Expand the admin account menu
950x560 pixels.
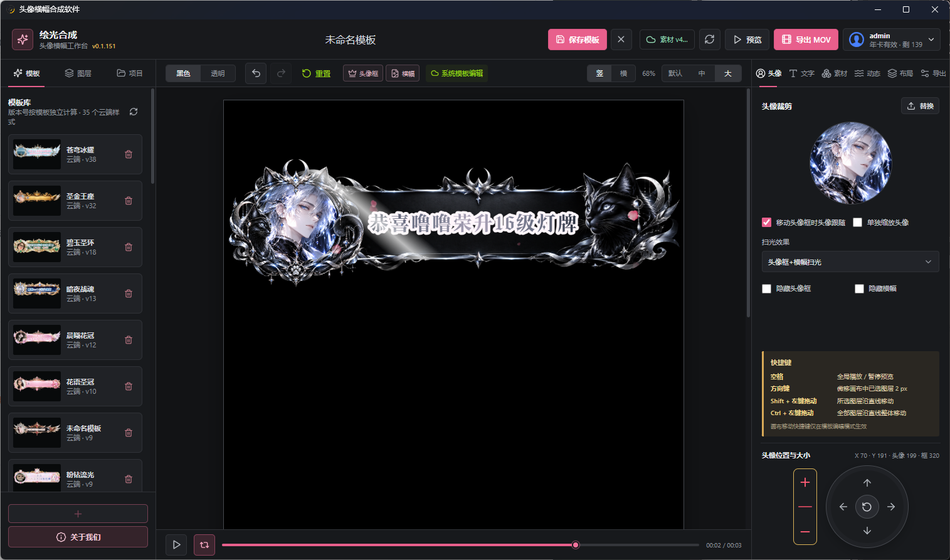click(891, 40)
